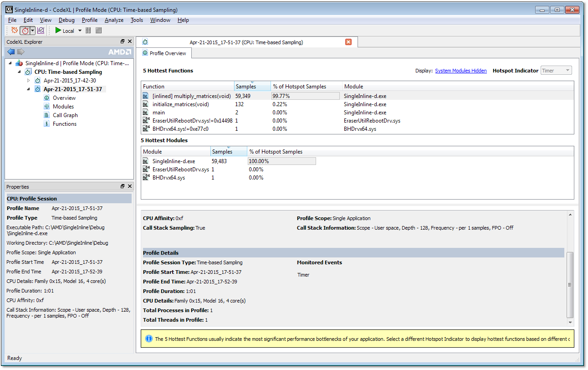The height and width of the screenshot is (370, 588).
Task: Select the Apr-21-2015_17-51-37 document tab
Action: pos(246,42)
